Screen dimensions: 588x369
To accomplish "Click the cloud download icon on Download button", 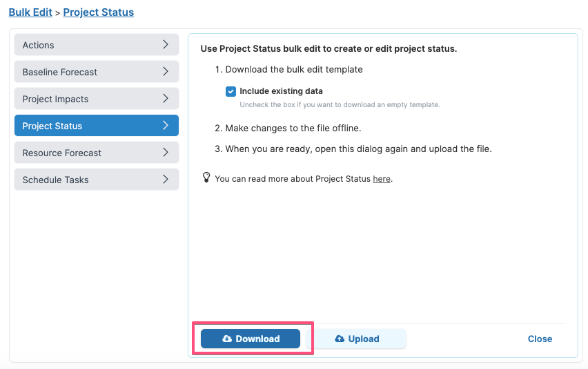I will [x=227, y=339].
